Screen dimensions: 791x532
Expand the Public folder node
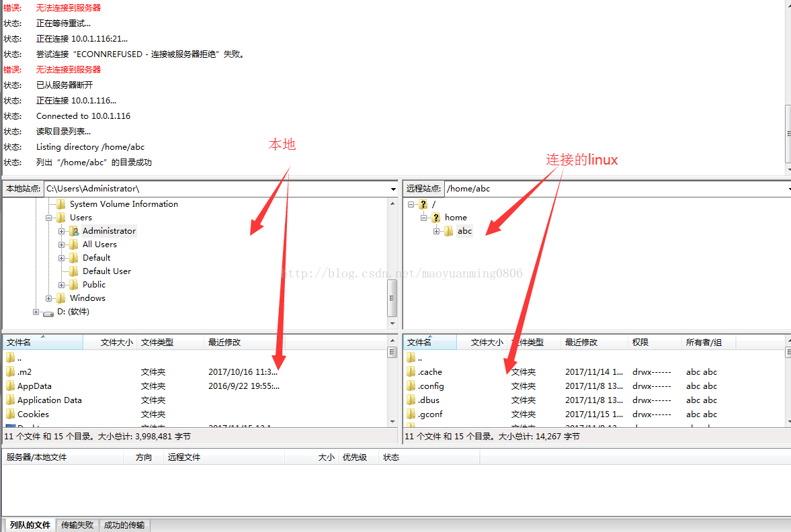click(62, 285)
